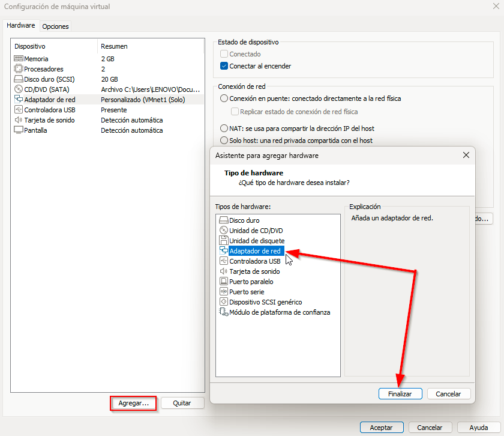The width and height of the screenshot is (504, 436).
Task: Open the Hardware tab
Action: (21, 26)
